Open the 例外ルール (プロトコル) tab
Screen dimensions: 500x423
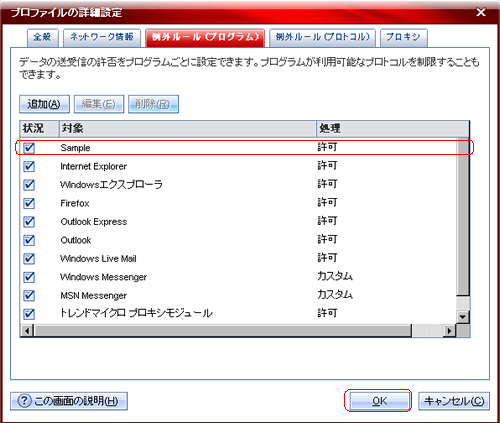click(x=322, y=37)
